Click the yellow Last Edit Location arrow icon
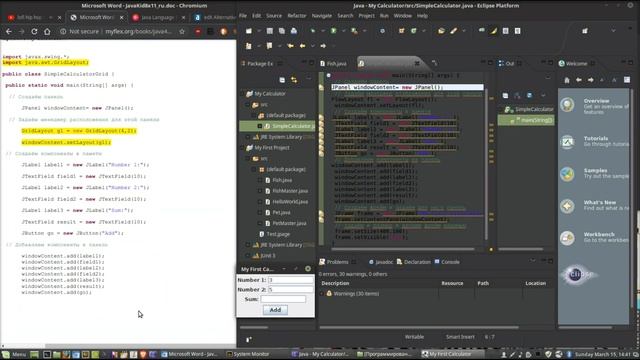The image size is (640, 360). [x=290, y=46]
